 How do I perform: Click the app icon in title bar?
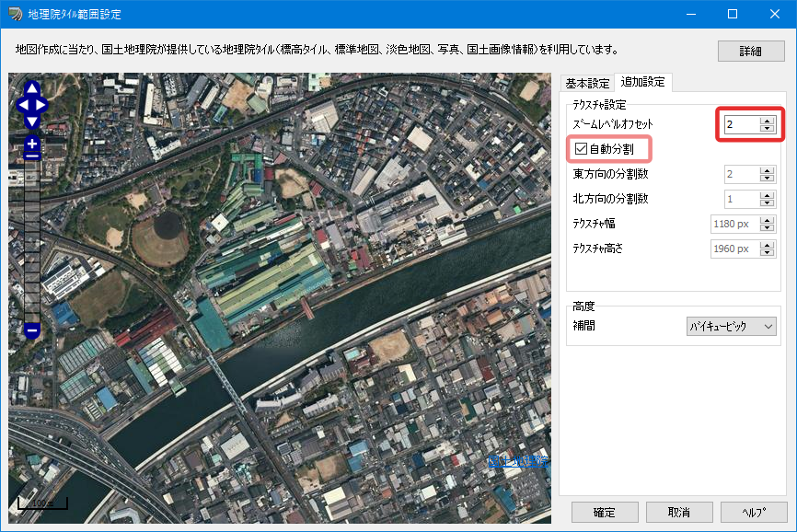pos(16,14)
